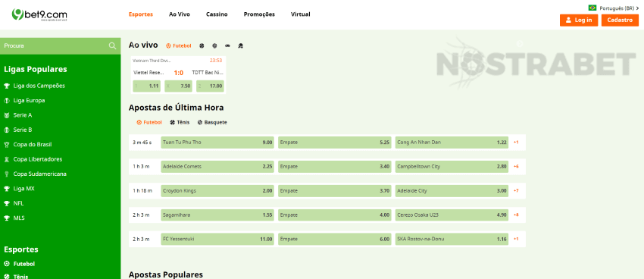This screenshot has width=644, height=279.
Task: Go to Ao Vivo in top navigation
Action: pos(180,14)
